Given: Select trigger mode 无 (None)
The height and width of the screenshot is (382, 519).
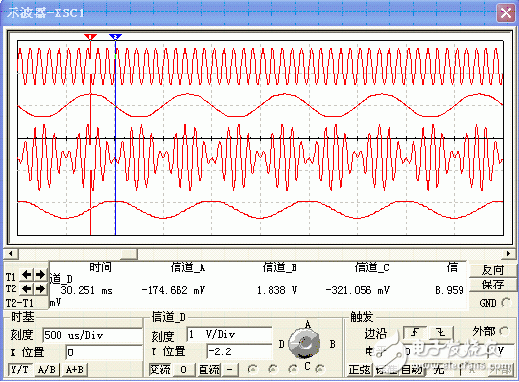Looking at the screenshot, I should click(439, 370).
